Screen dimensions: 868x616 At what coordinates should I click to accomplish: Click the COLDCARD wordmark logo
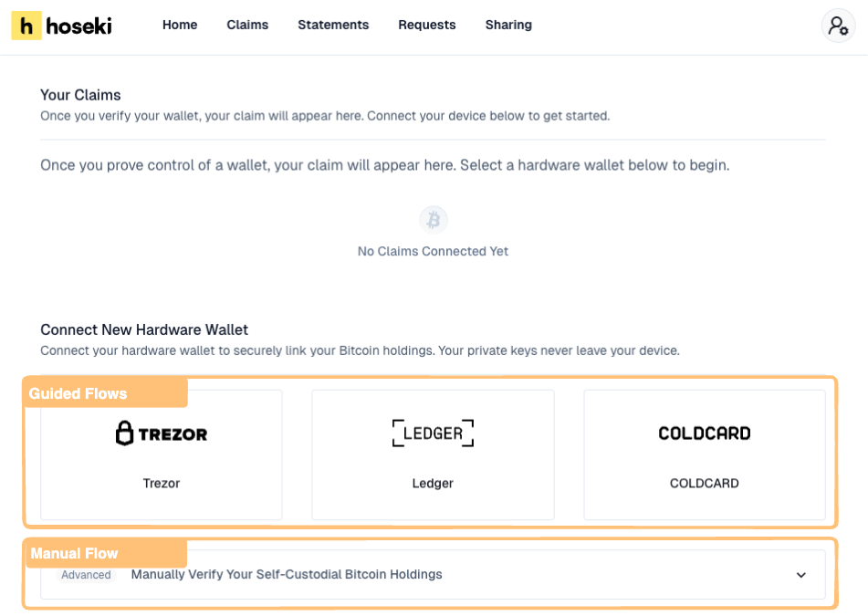704,433
